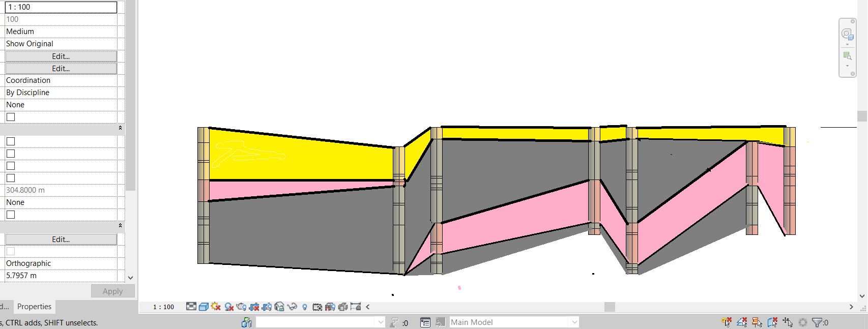868x329 pixels.
Task: Open Temporary Hide/Isolate glasses icon
Action: click(x=292, y=307)
